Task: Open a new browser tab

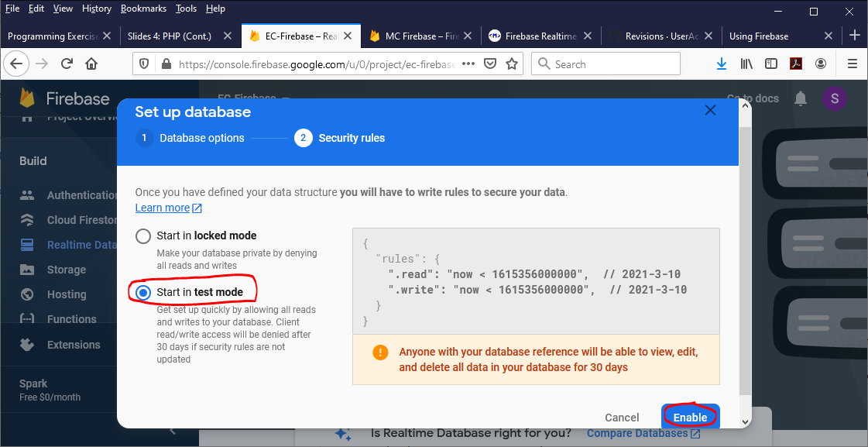Action: click(x=855, y=35)
